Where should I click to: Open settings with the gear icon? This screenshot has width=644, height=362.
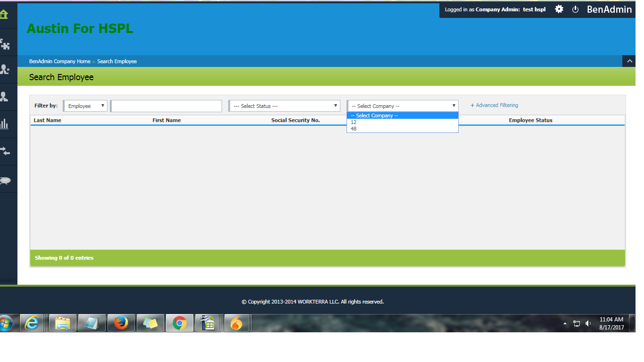point(559,9)
